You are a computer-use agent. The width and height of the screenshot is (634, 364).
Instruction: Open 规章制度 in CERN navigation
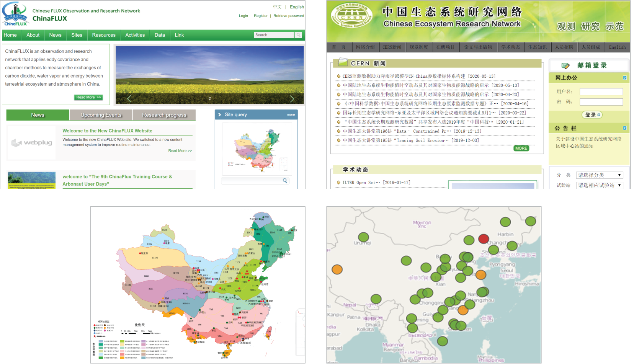(419, 47)
